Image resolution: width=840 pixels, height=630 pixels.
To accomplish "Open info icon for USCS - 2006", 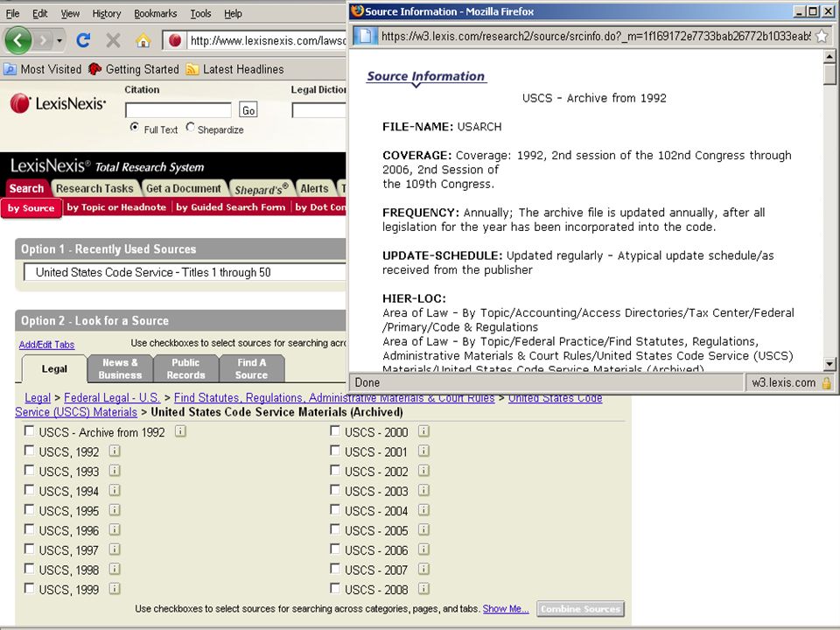I will pos(423,549).
